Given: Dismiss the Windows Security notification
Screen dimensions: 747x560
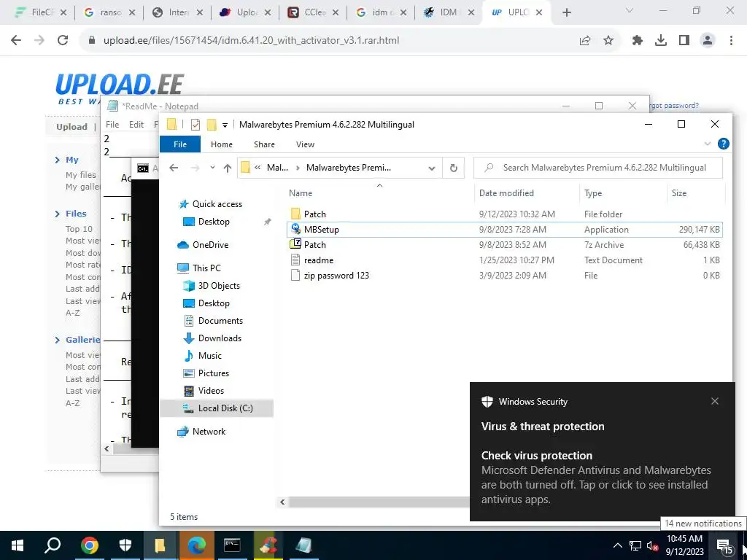Looking at the screenshot, I should (715, 401).
